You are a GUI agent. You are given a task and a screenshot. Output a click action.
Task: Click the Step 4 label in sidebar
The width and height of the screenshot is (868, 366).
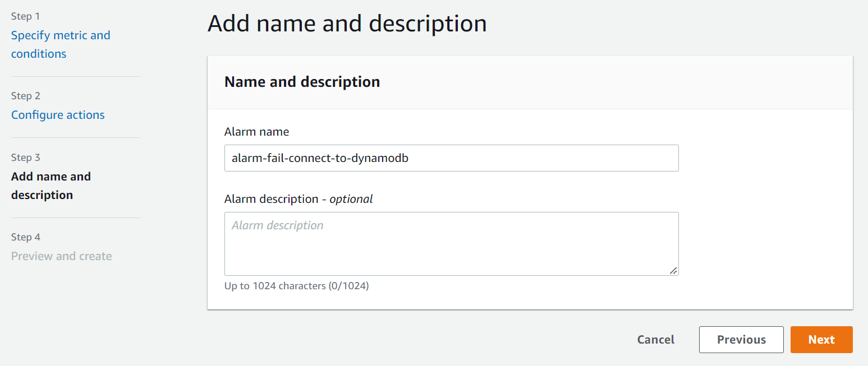pyautogui.click(x=26, y=237)
